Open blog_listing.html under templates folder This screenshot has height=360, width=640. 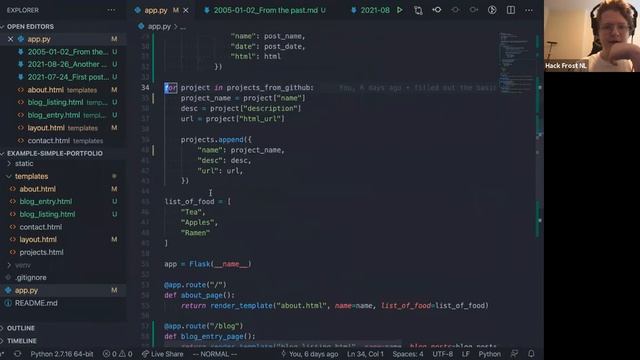click(47, 214)
